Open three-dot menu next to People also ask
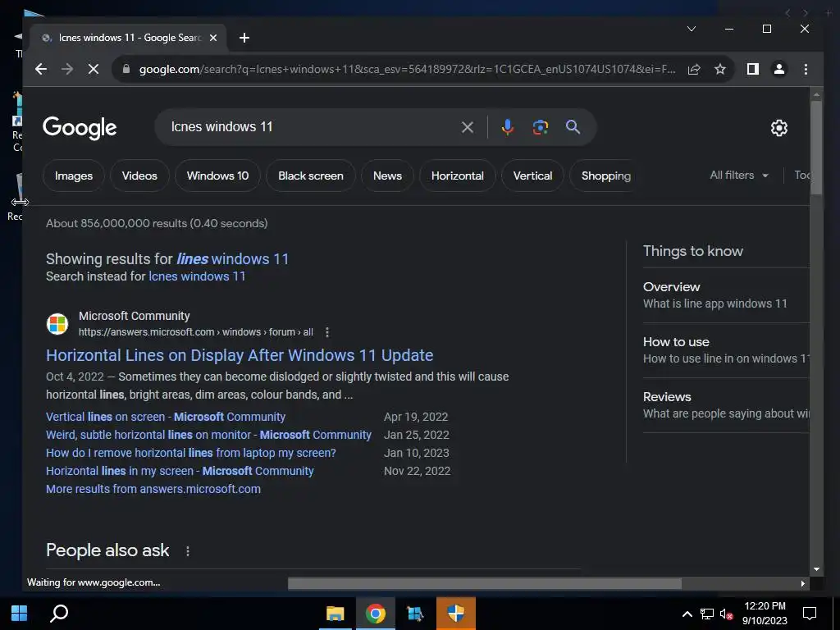 (x=188, y=550)
